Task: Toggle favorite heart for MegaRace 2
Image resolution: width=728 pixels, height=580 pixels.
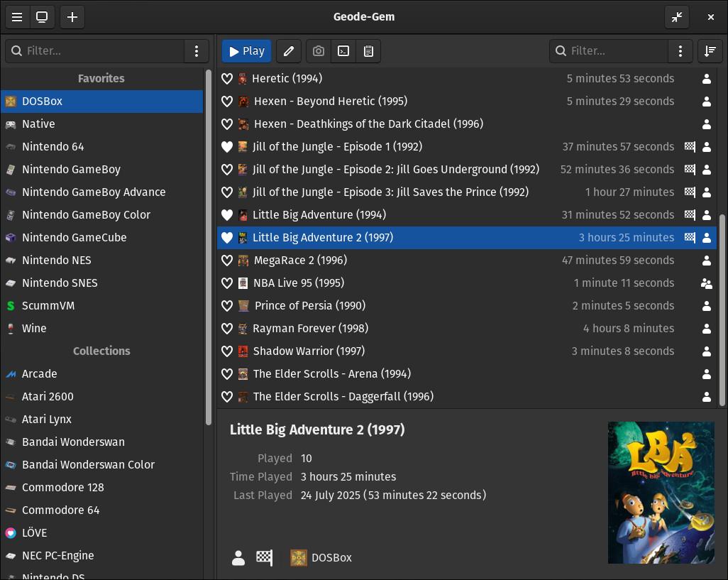Action: 227,261
